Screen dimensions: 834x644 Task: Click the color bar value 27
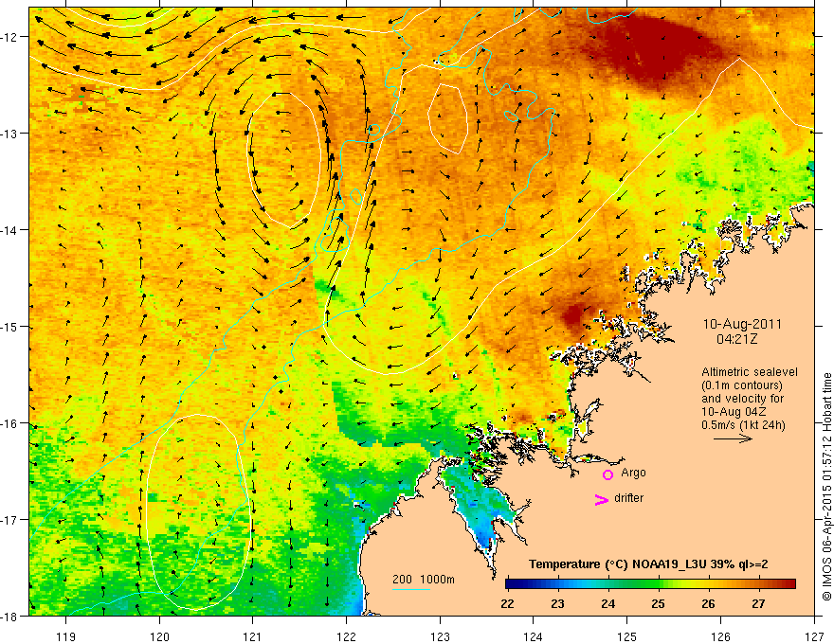click(x=758, y=603)
